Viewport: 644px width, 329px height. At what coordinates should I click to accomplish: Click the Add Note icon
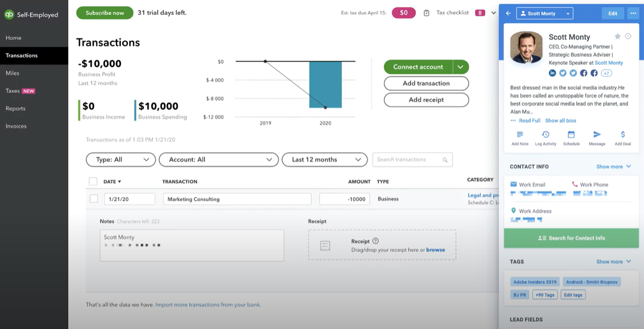520,135
